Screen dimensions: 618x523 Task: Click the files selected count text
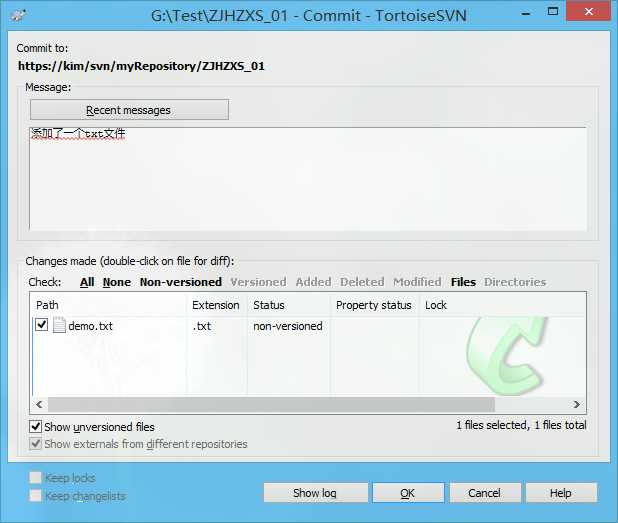[x=521, y=425]
